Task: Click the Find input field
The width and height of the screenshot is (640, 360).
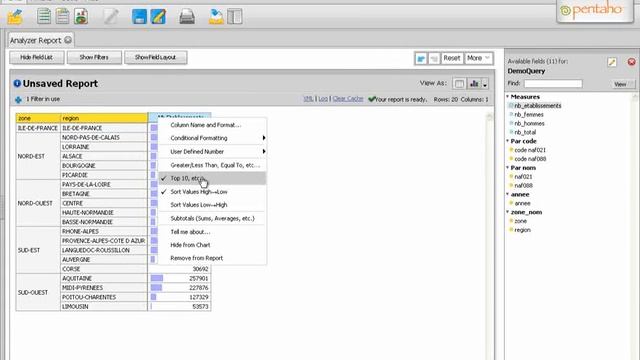Action: [553, 84]
